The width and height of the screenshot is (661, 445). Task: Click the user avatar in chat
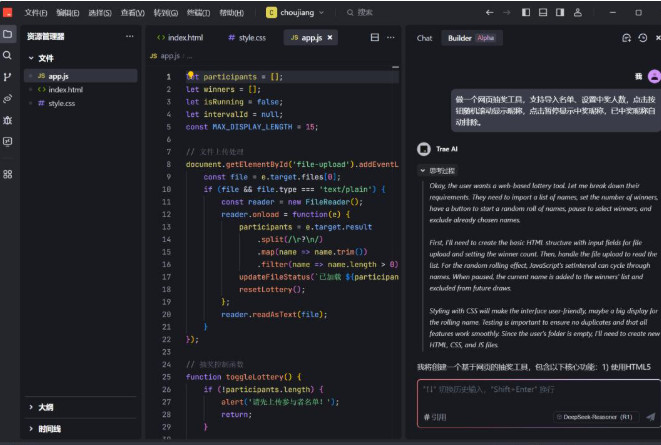pyautogui.click(x=654, y=76)
